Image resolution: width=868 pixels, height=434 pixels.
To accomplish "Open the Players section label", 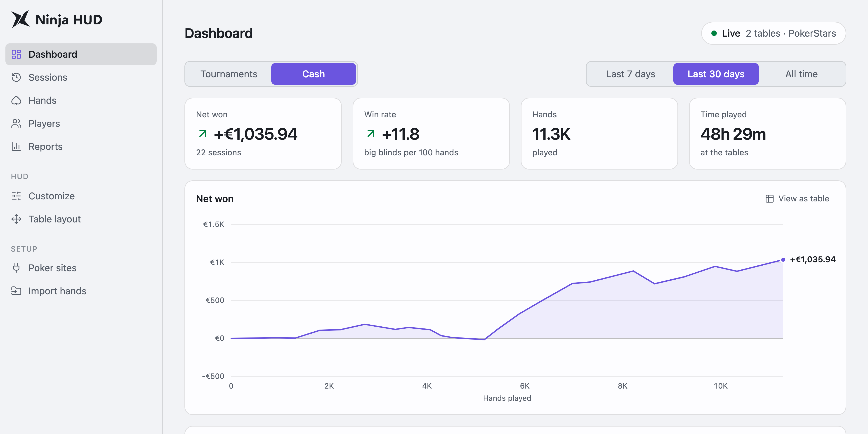I will coord(44,123).
